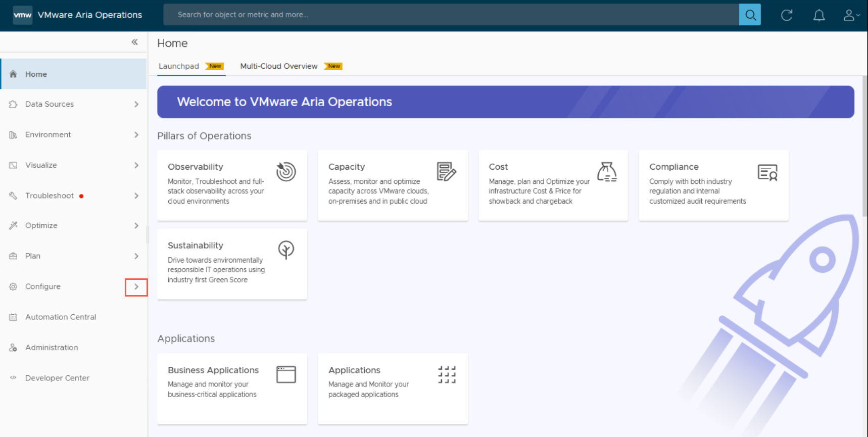Viewport: 868px width, 437px height.
Task: Click the Sustainability tree icon
Action: click(286, 250)
